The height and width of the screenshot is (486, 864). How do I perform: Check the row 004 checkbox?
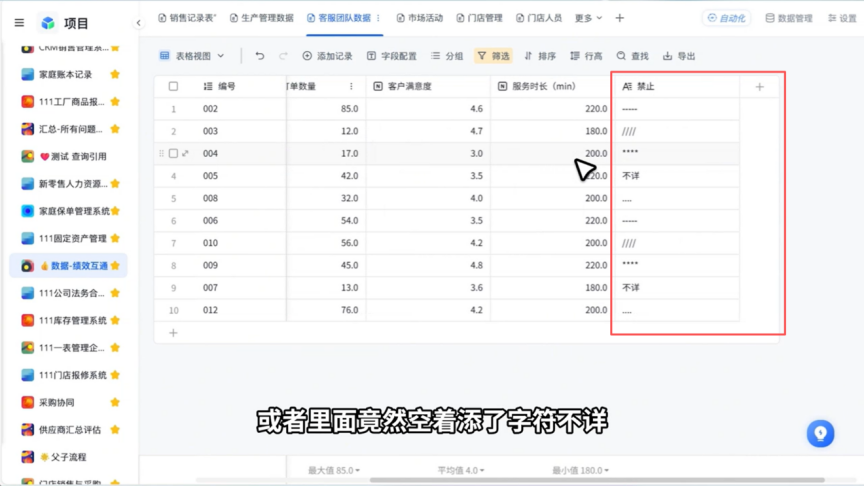pos(174,153)
